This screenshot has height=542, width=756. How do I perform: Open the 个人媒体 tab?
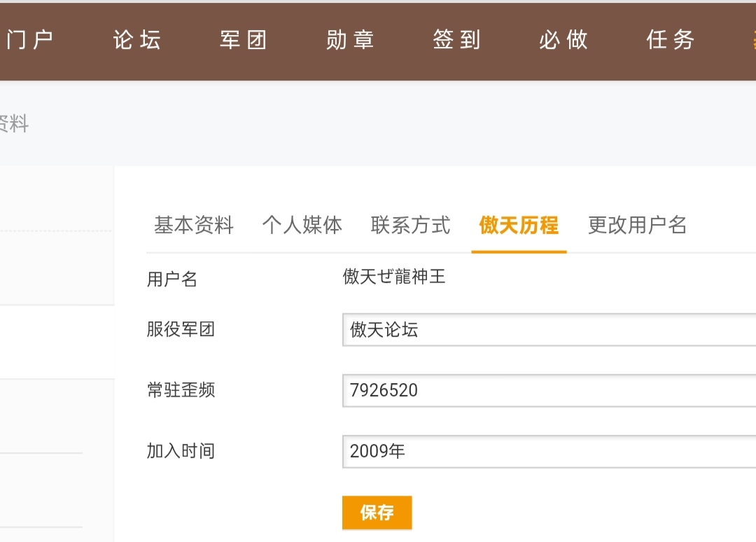point(302,225)
